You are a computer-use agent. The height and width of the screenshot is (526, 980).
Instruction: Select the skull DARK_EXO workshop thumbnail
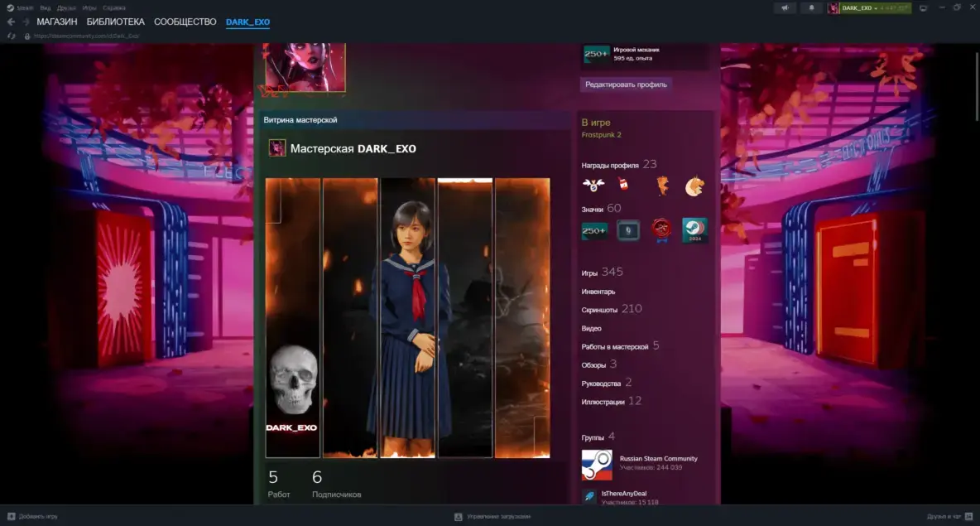[x=292, y=317]
